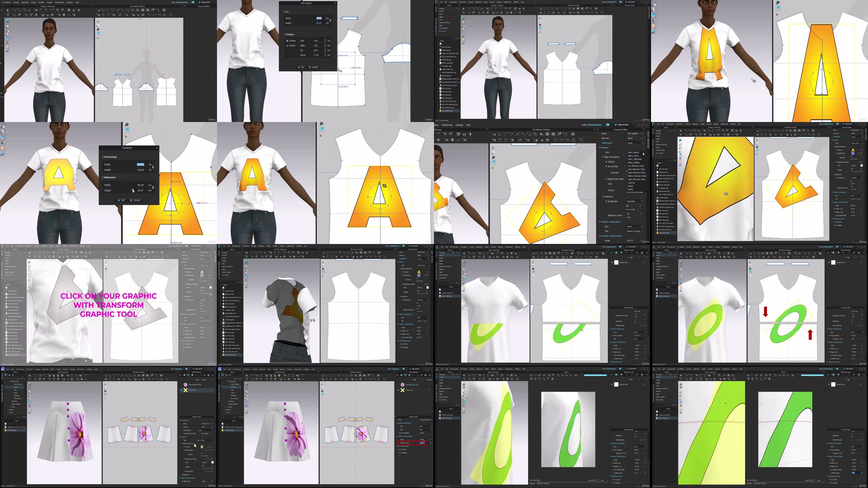Choose Leather from the Type list
The height and width of the screenshot is (488, 868).
tap(631, 182)
